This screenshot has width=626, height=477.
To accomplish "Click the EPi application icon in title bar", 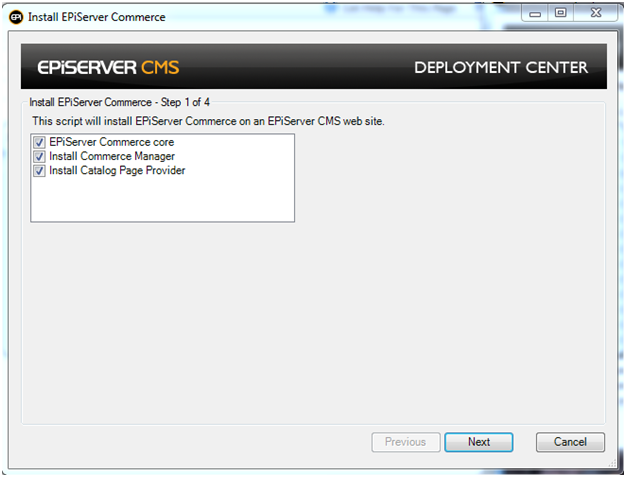I will pos(16,17).
